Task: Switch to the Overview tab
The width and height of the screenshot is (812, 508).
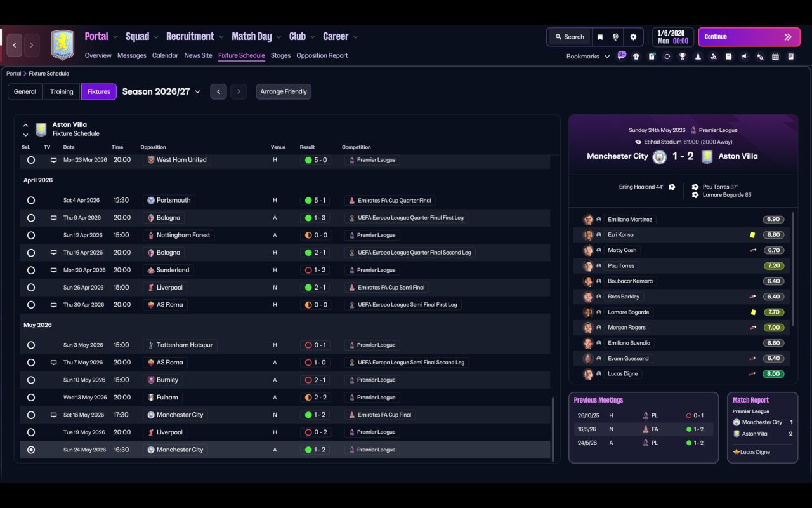Action: pyautogui.click(x=98, y=55)
